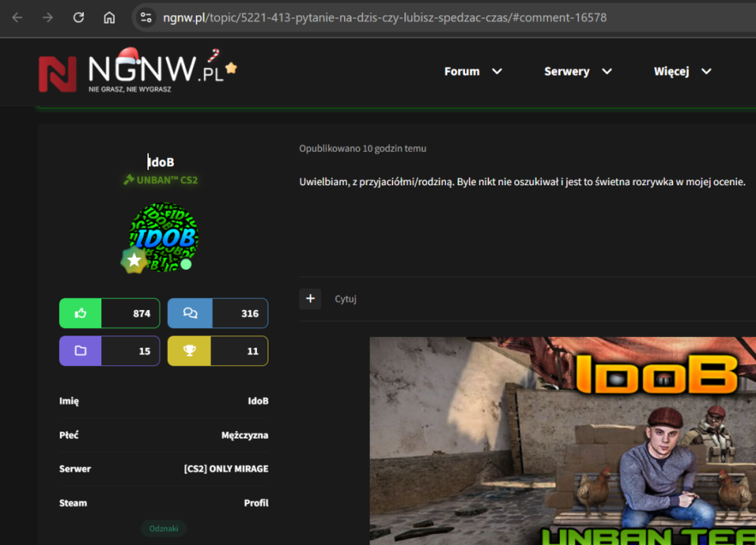Click the post text starting with Uwielbiam
Viewport: 756px width, 545px height.
522,181
